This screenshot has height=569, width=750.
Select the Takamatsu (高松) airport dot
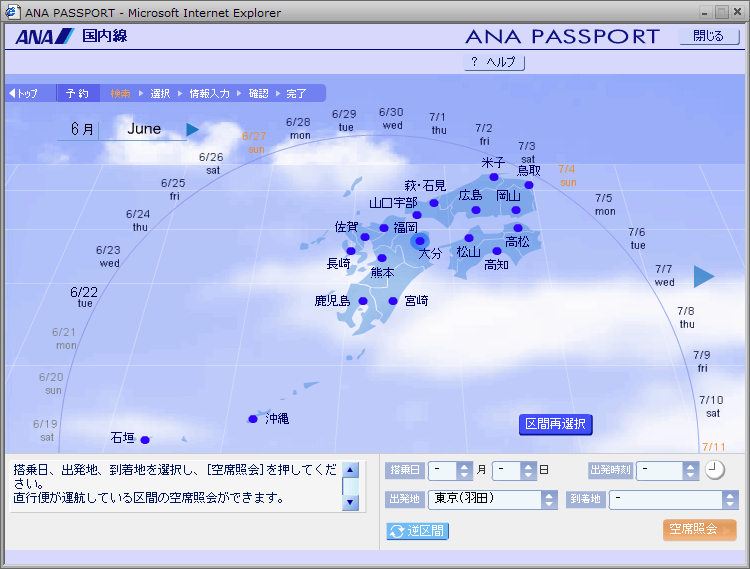518,228
